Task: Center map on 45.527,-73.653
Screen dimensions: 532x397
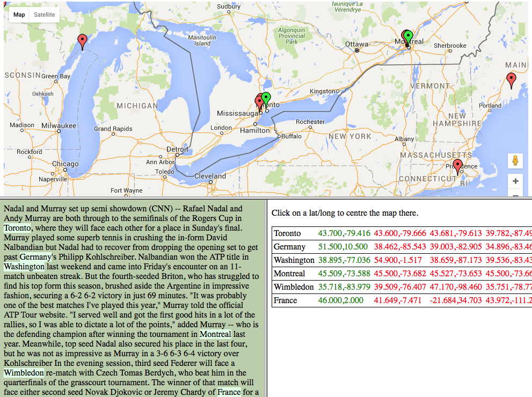Action: 456,274
